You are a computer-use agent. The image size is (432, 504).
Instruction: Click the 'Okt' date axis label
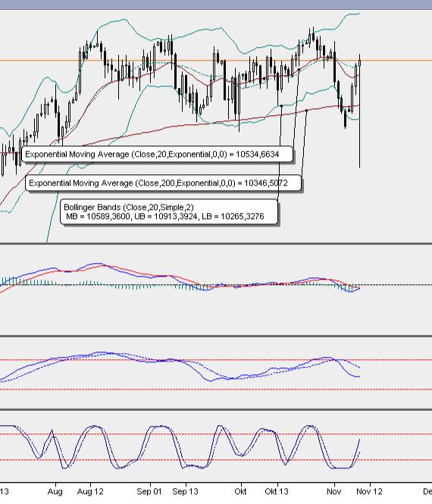click(x=240, y=491)
